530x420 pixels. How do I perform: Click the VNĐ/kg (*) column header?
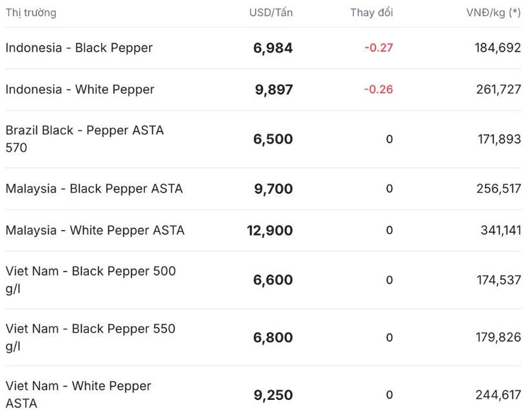coord(493,13)
